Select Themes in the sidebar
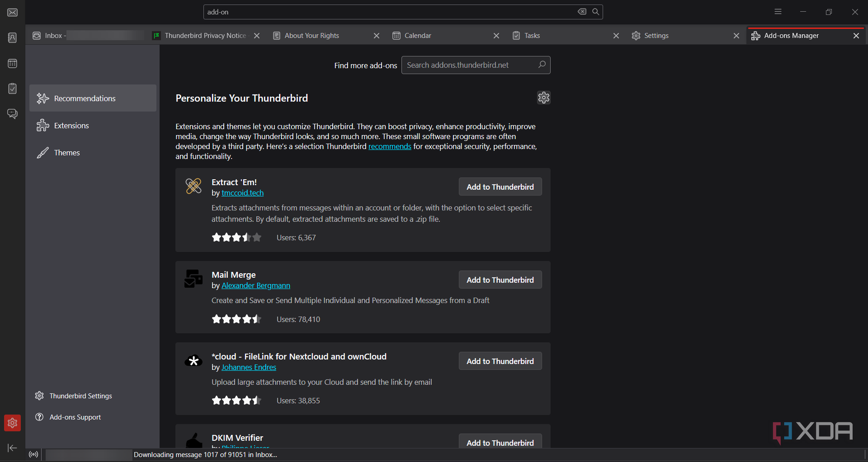 coord(67,153)
